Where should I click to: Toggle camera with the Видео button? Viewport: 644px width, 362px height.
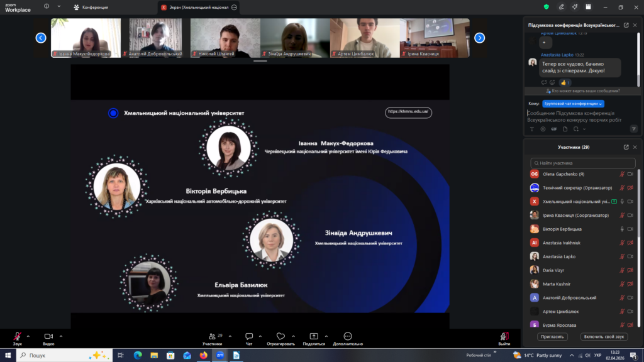coord(48,336)
